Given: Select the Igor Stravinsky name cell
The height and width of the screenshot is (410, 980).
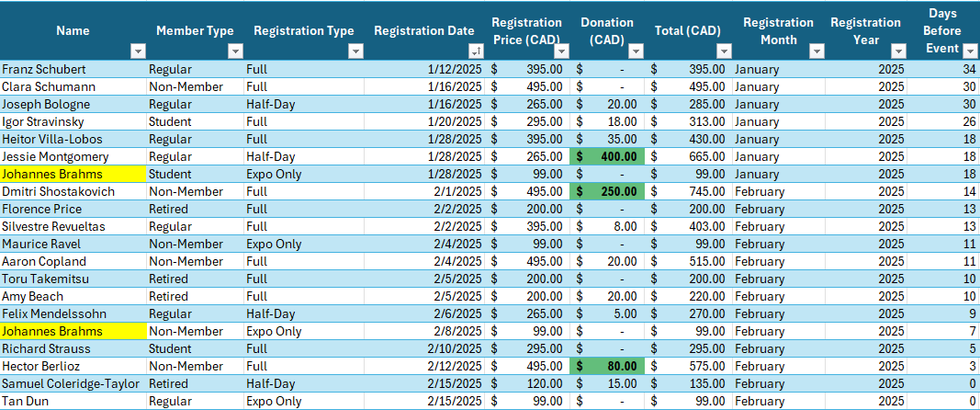Looking at the screenshot, I should pyautogui.click(x=73, y=121).
